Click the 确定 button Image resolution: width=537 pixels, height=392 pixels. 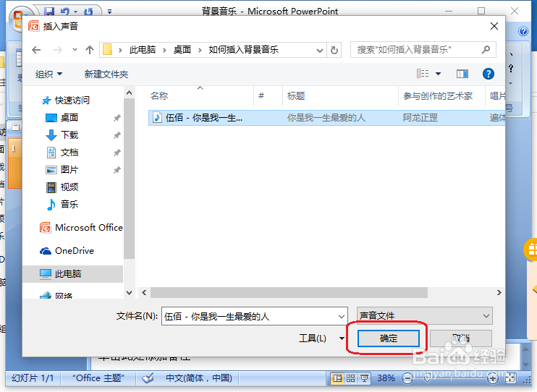(389, 338)
